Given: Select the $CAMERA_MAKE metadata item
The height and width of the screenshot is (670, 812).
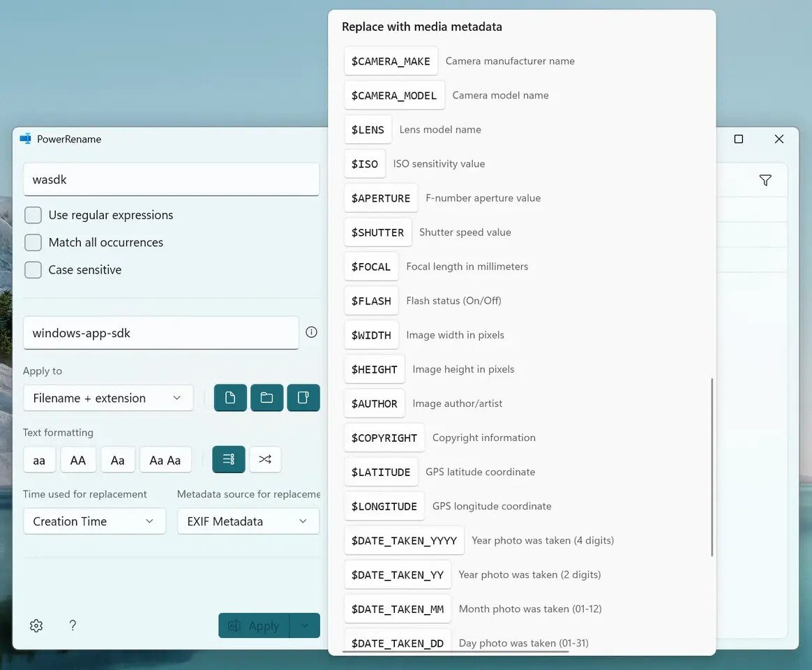Looking at the screenshot, I should pyautogui.click(x=391, y=61).
